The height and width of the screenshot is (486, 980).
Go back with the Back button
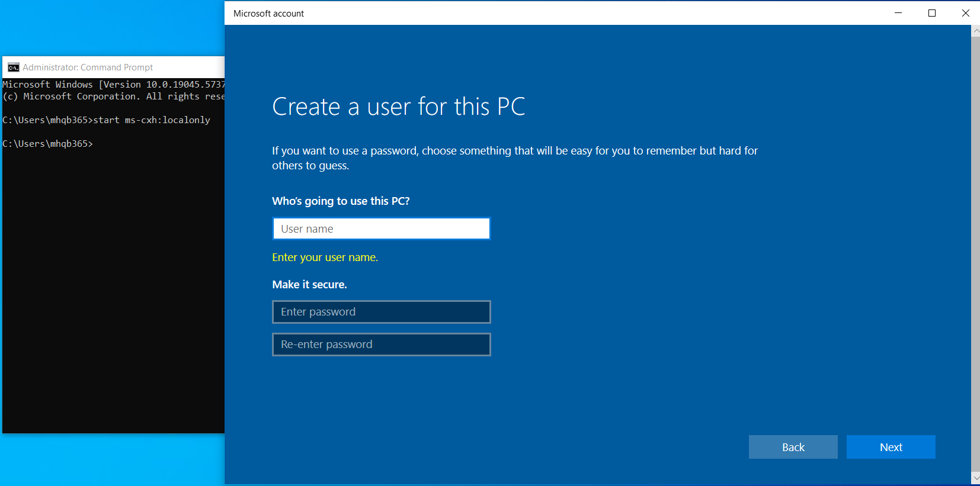click(x=793, y=447)
